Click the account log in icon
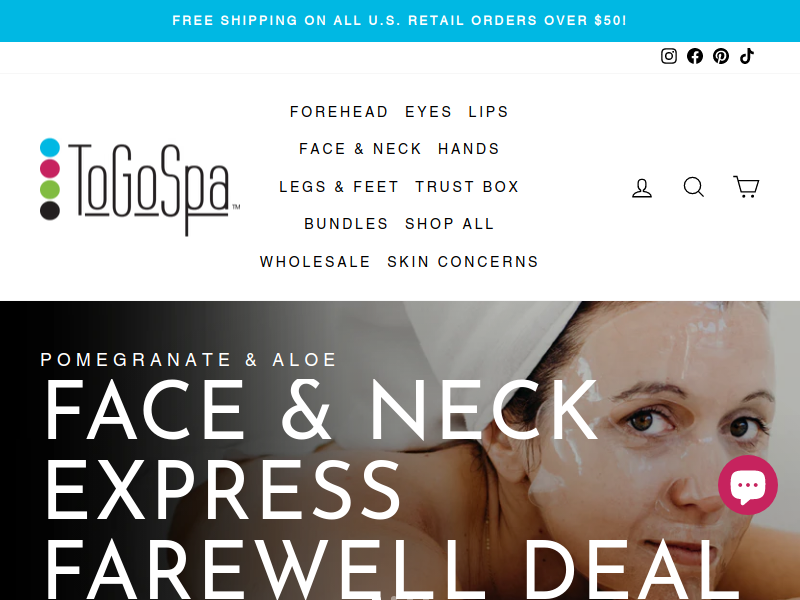Viewport: 800px width, 600px height. click(x=642, y=187)
